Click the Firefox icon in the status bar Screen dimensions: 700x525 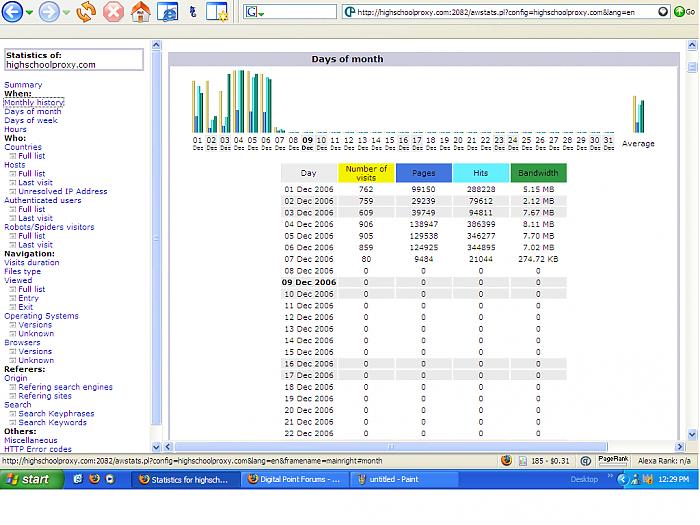pyautogui.click(x=506, y=461)
